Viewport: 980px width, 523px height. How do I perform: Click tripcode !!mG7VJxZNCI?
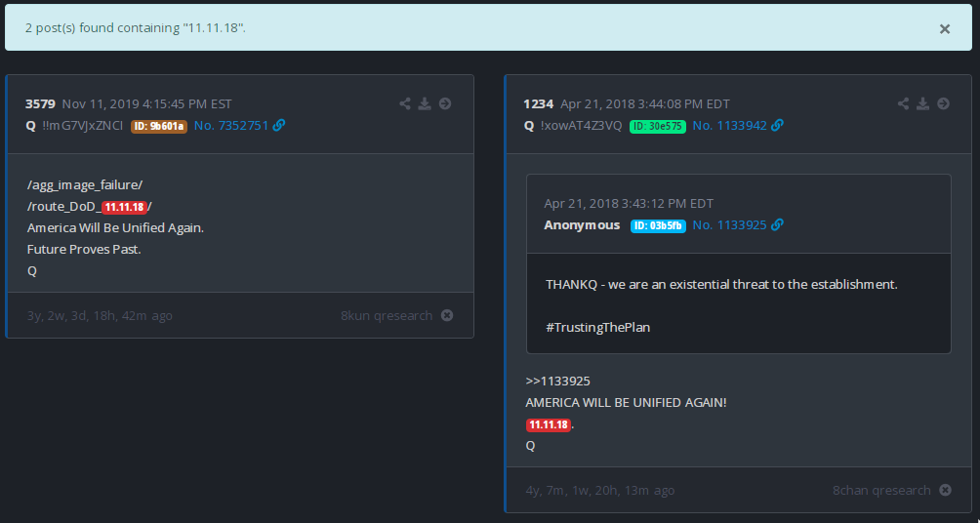(x=83, y=126)
